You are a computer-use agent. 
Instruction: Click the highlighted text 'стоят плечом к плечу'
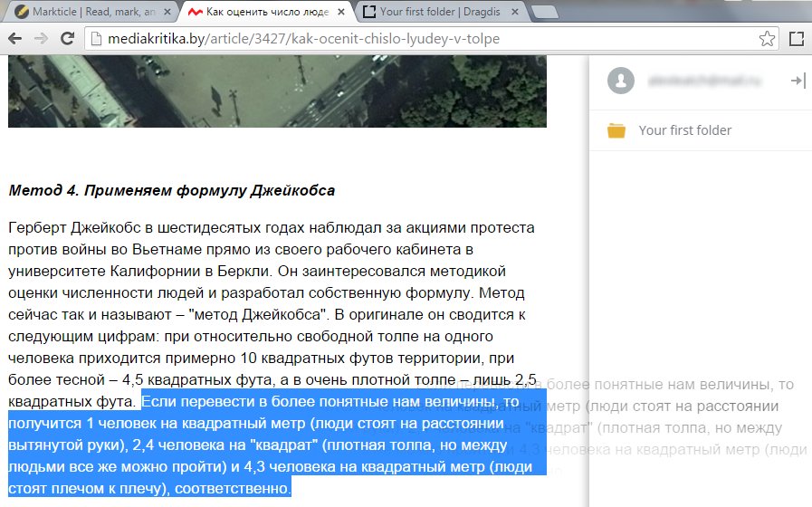[89, 488]
